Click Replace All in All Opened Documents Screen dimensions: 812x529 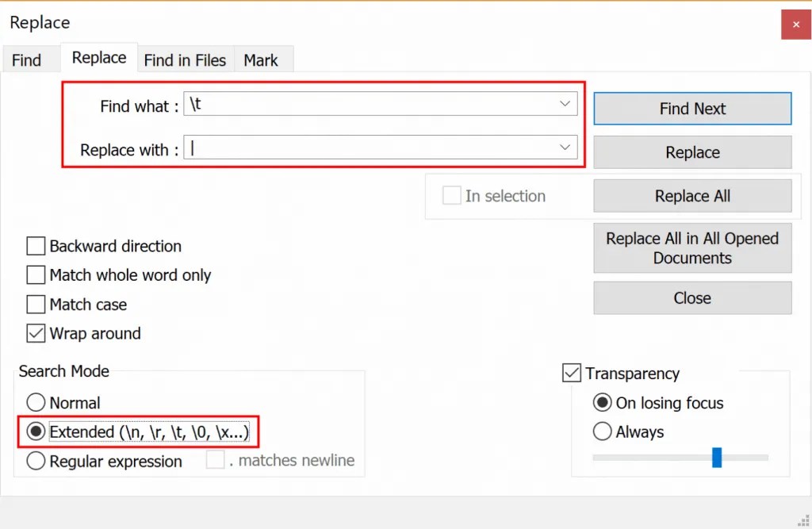(691, 247)
